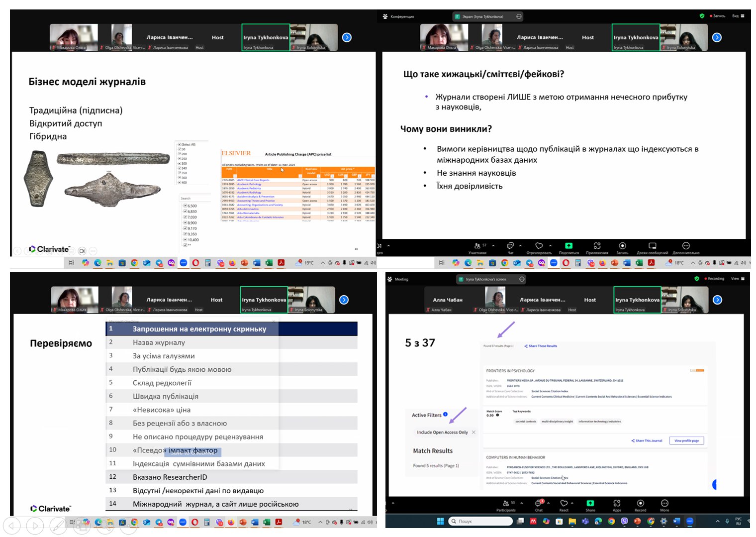756x537 pixels.
Task: Open Chat with the red notification badge
Action: point(539,506)
